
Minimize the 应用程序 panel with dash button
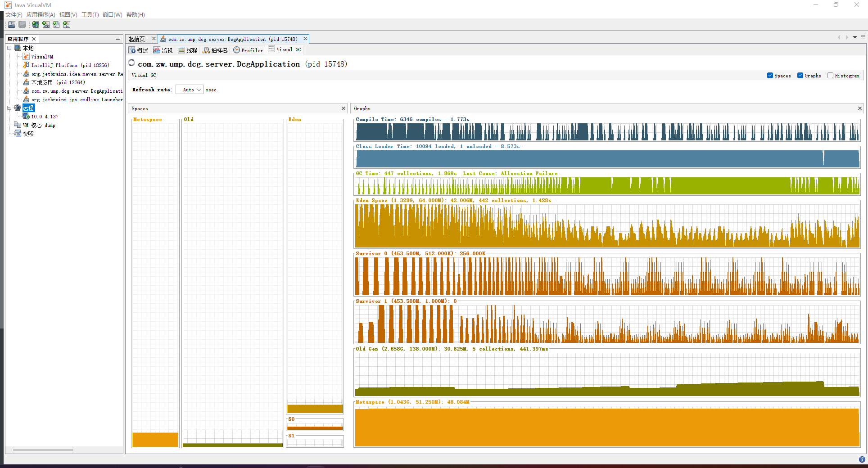[118, 39]
